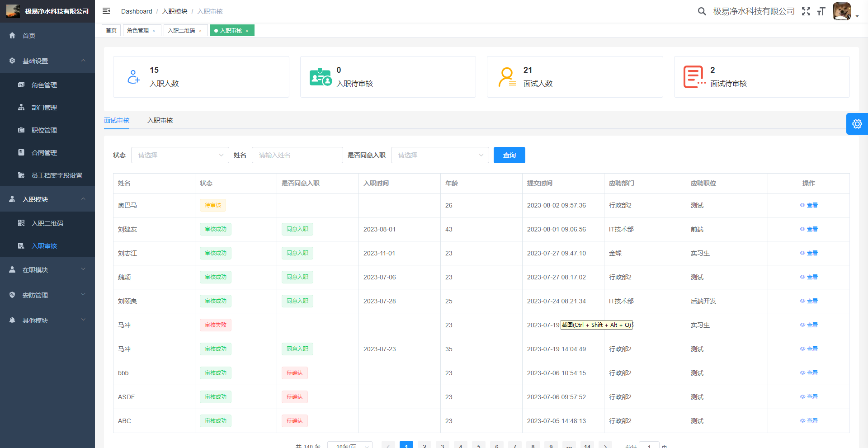Open 部门管理 from the sidebar menu
Screen dimensions: 868x448
coord(47,107)
